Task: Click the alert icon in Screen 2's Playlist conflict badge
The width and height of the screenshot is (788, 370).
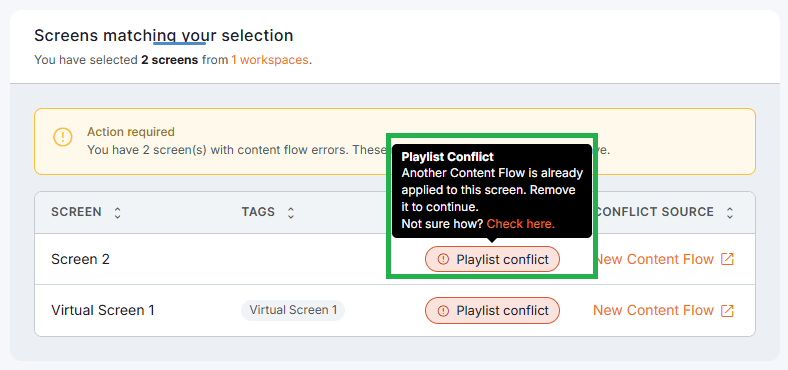Action: (x=443, y=259)
